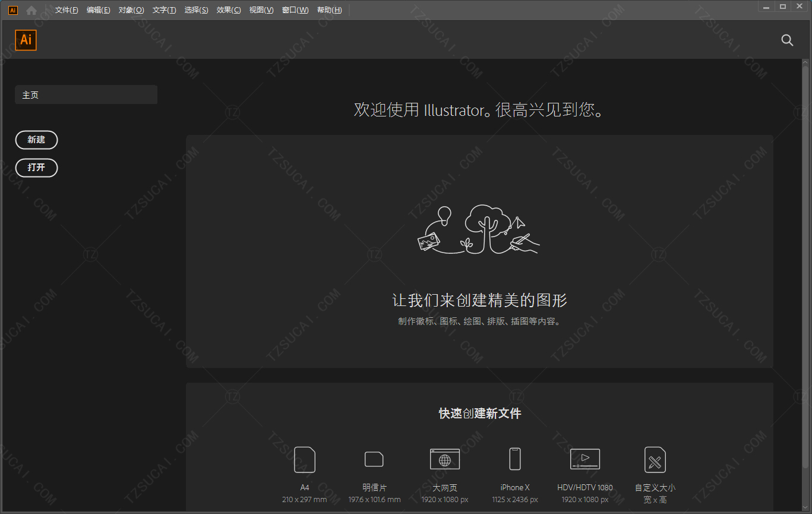Click the scrollbar up arrow
This screenshot has height=514, width=812.
tap(806, 62)
